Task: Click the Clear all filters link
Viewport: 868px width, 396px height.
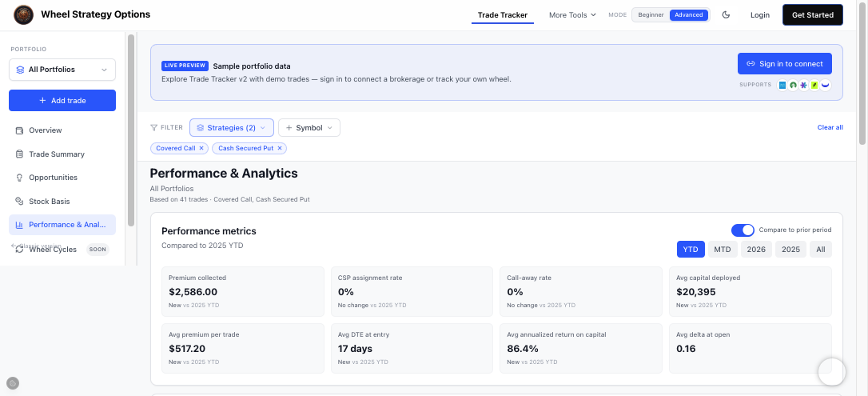Action: tap(830, 127)
